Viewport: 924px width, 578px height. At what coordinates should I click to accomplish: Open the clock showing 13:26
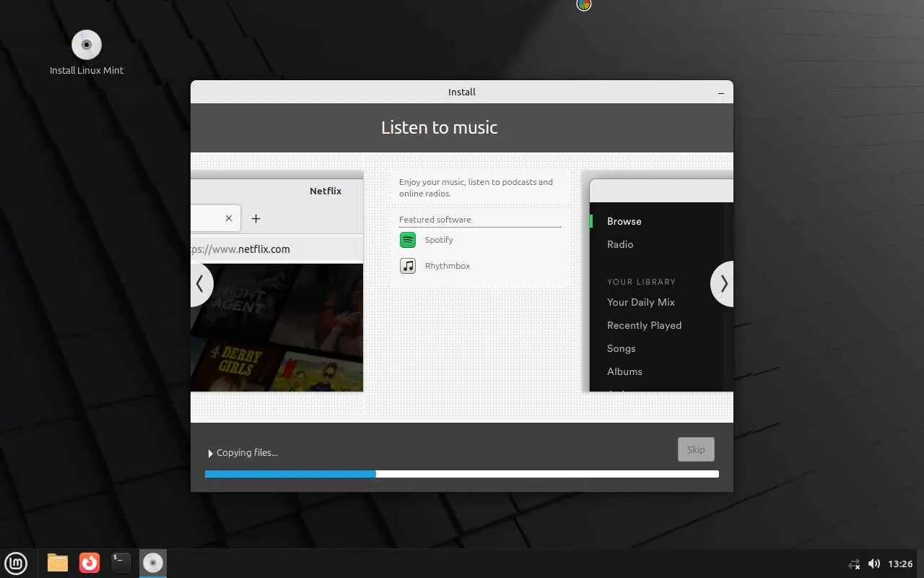tap(900, 564)
